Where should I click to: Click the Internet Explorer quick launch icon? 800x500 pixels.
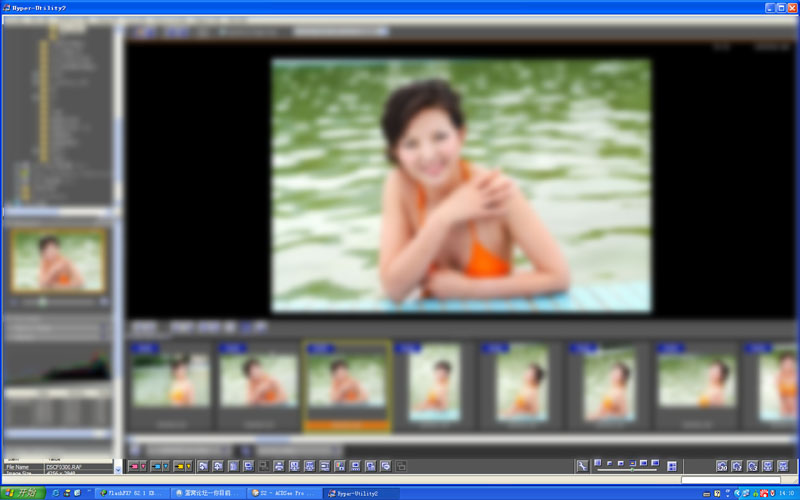[56, 493]
